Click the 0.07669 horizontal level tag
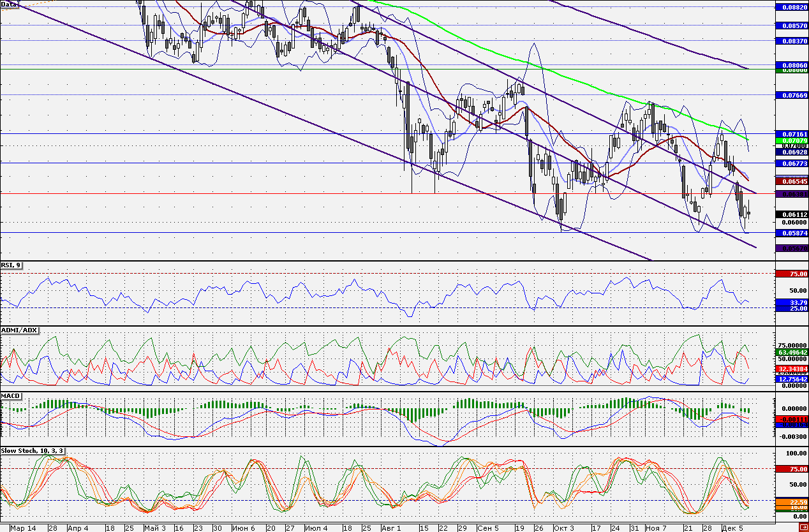809x532 pixels. pos(792,95)
